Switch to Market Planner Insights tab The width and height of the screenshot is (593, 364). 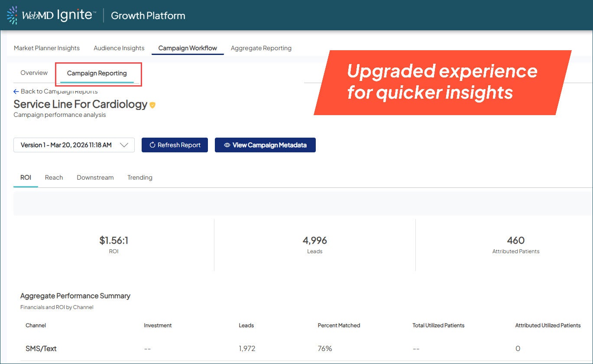point(47,48)
